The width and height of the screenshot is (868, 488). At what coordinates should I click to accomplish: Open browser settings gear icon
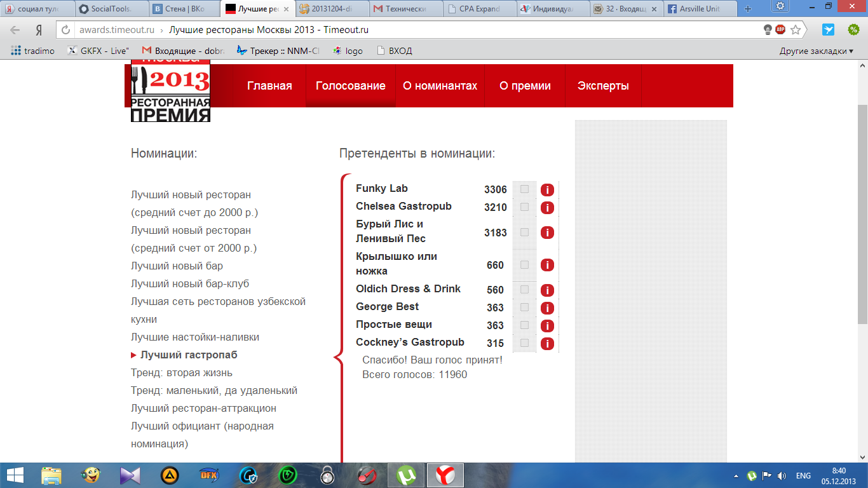(780, 6)
